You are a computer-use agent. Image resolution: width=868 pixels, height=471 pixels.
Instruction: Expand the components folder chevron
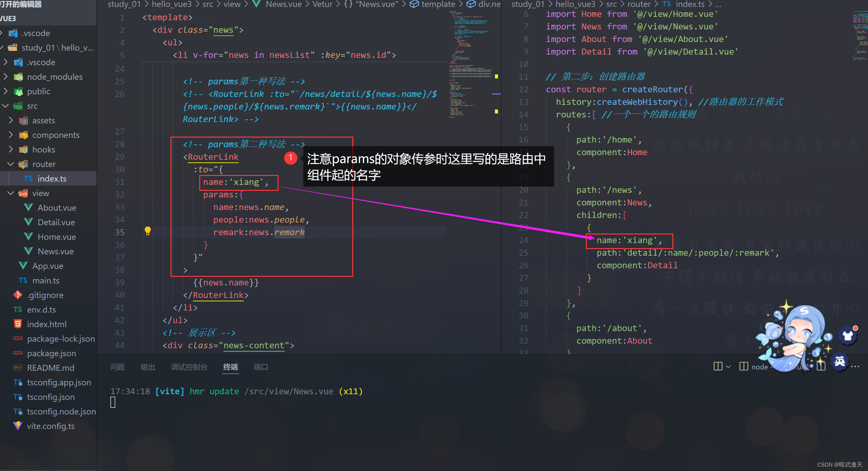pos(11,135)
